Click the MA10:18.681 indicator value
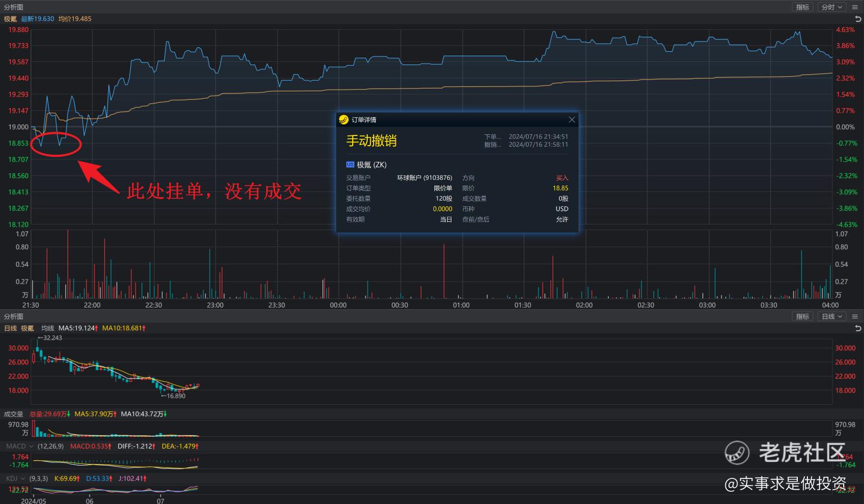864x504 pixels. [x=124, y=328]
